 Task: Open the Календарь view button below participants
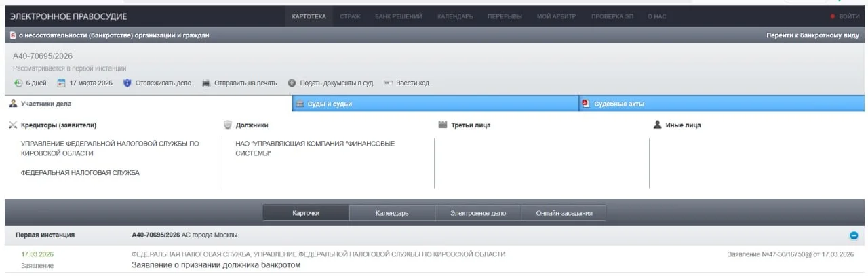pyautogui.click(x=392, y=213)
